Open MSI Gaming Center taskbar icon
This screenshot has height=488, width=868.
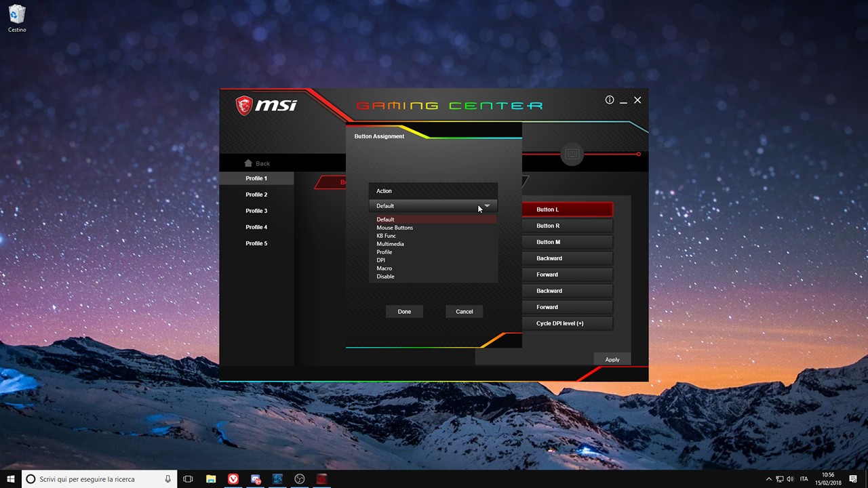[x=321, y=479]
